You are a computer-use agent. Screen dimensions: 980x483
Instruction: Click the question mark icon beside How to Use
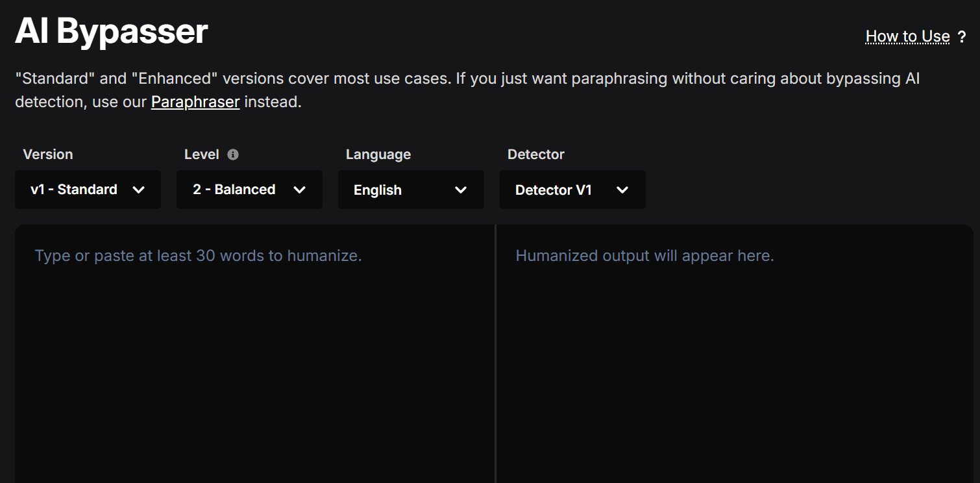coord(962,37)
